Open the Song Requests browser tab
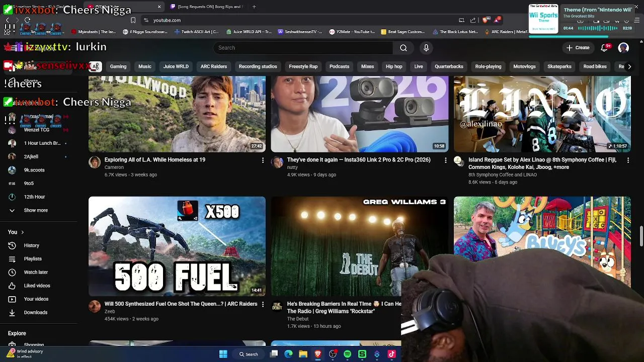The width and height of the screenshot is (644, 362). 206,7
